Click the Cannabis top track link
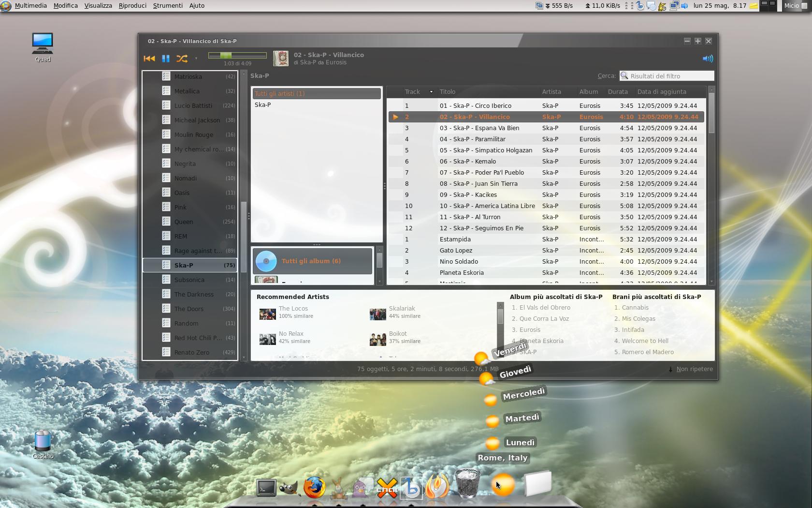Image resolution: width=812 pixels, height=508 pixels. (635, 307)
